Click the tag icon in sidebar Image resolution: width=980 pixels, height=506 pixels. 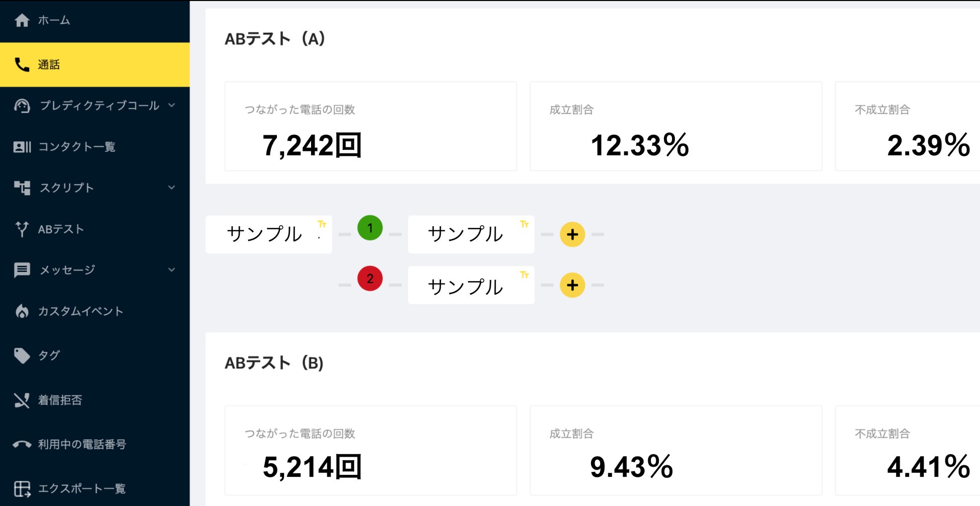(x=22, y=356)
